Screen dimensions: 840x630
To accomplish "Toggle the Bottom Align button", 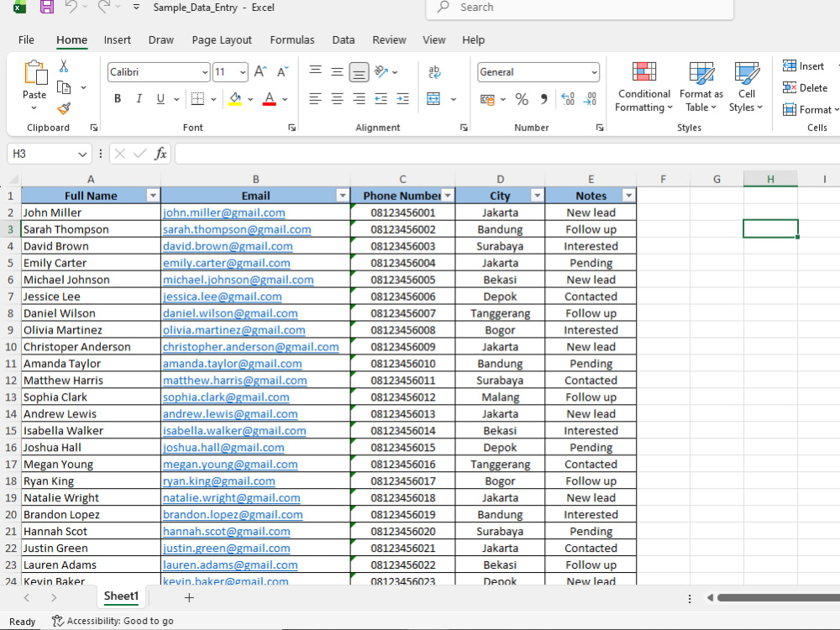I will coord(359,71).
